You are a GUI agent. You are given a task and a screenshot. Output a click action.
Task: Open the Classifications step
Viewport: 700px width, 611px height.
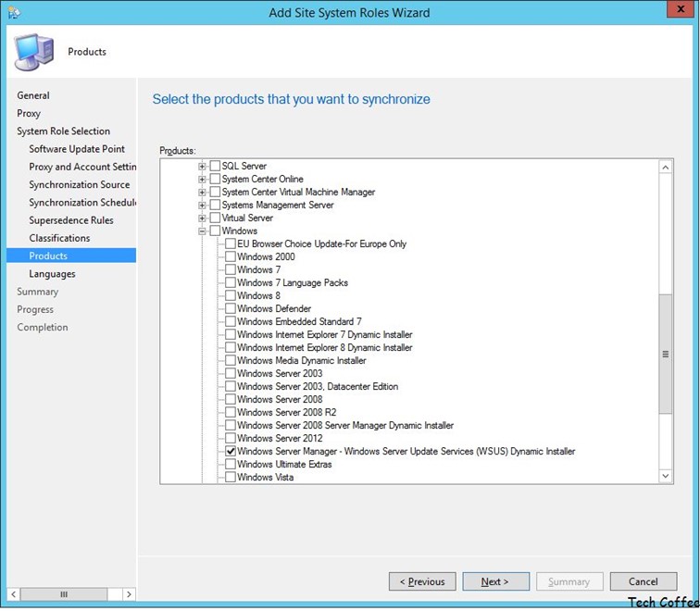(59, 238)
